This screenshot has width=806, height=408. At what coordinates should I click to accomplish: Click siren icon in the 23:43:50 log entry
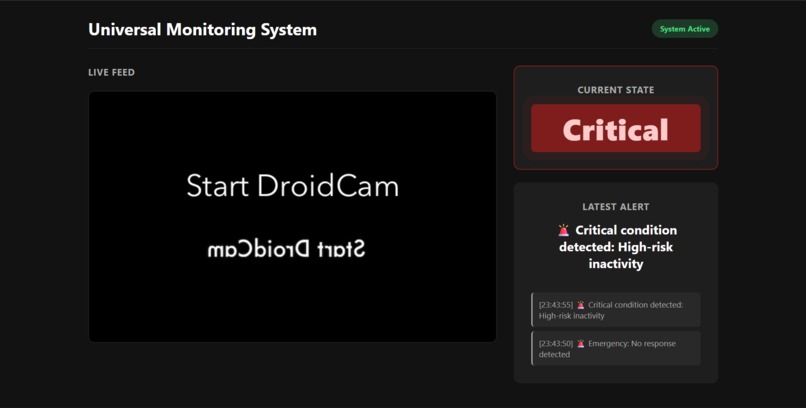[x=581, y=344]
